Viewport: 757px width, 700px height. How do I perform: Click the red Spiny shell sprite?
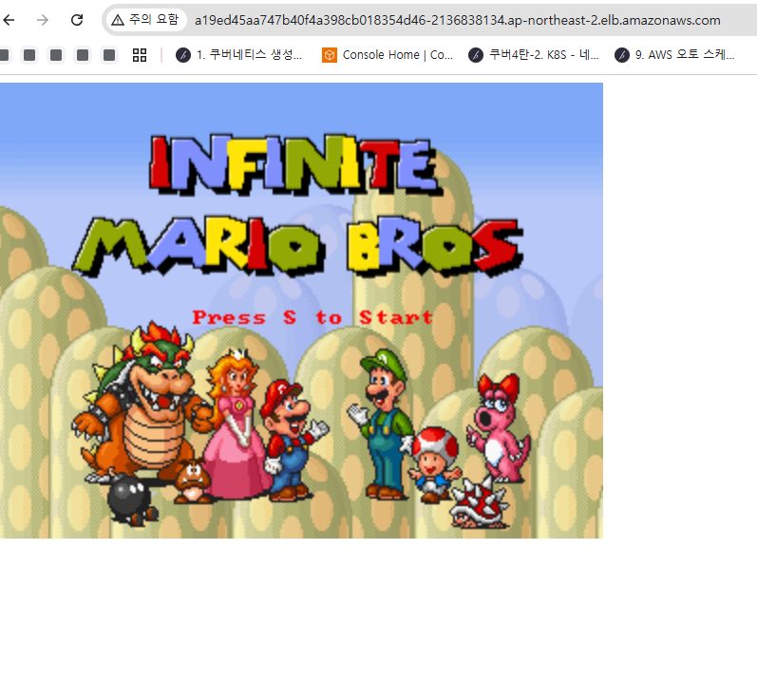[479, 504]
